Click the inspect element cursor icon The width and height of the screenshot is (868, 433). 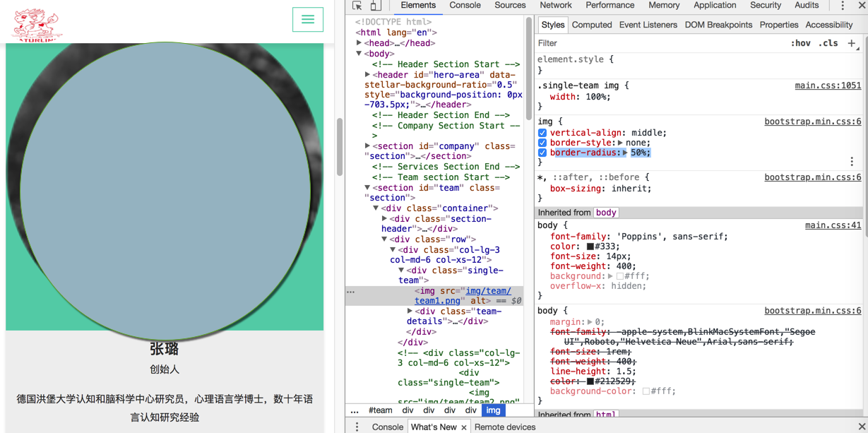coord(357,6)
